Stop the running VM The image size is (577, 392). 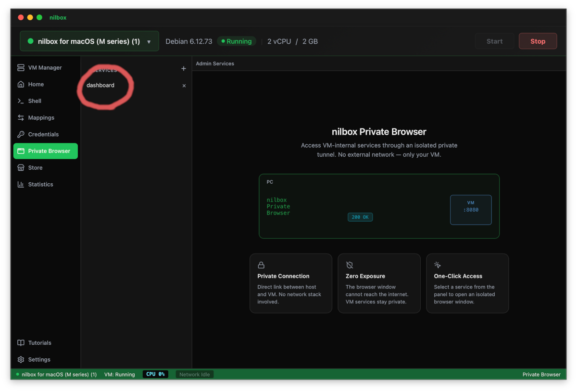click(538, 41)
